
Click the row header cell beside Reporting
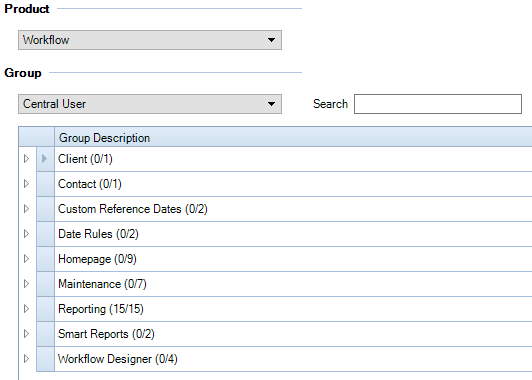(45, 309)
